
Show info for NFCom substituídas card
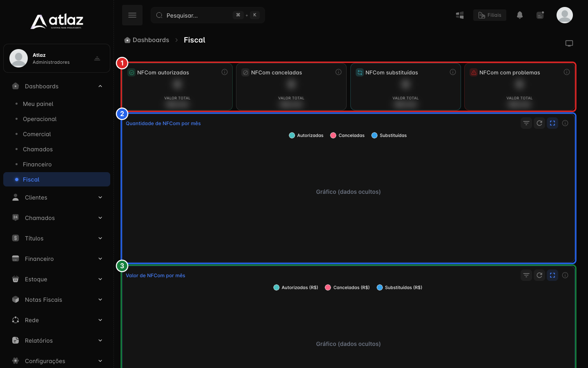[453, 72]
